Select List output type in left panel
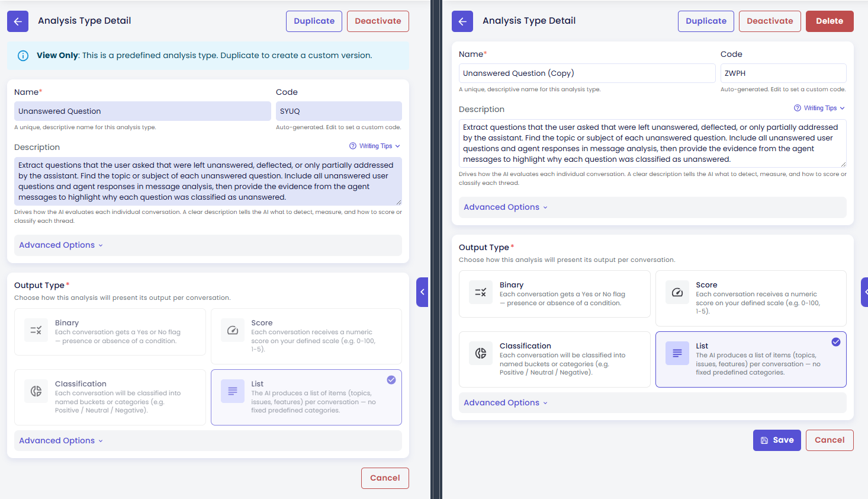868x499 pixels. [x=306, y=397]
